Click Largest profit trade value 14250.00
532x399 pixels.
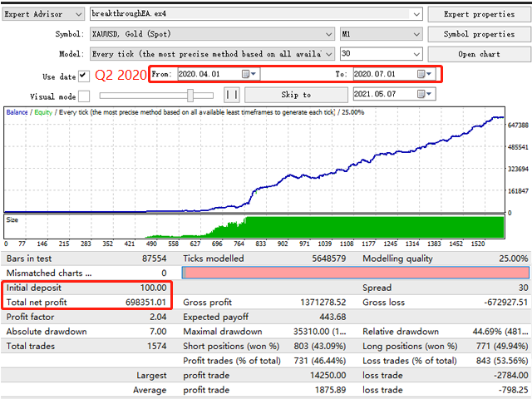coord(328,375)
